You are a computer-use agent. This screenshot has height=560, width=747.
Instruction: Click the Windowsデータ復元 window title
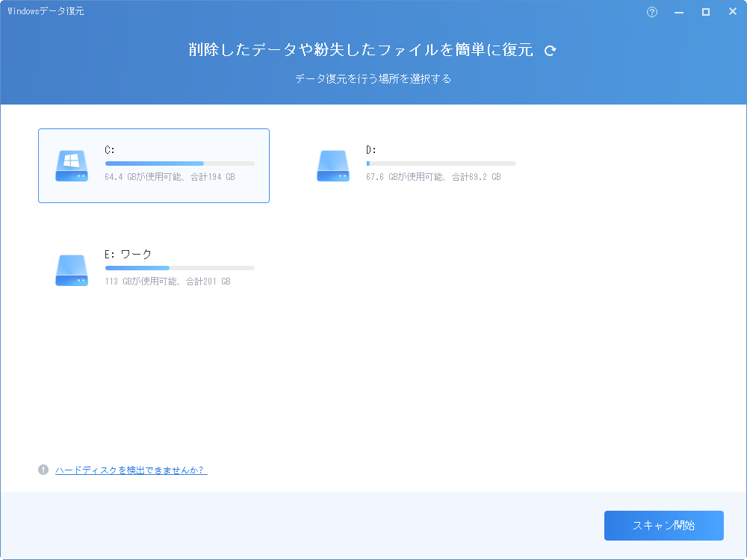pos(46,11)
